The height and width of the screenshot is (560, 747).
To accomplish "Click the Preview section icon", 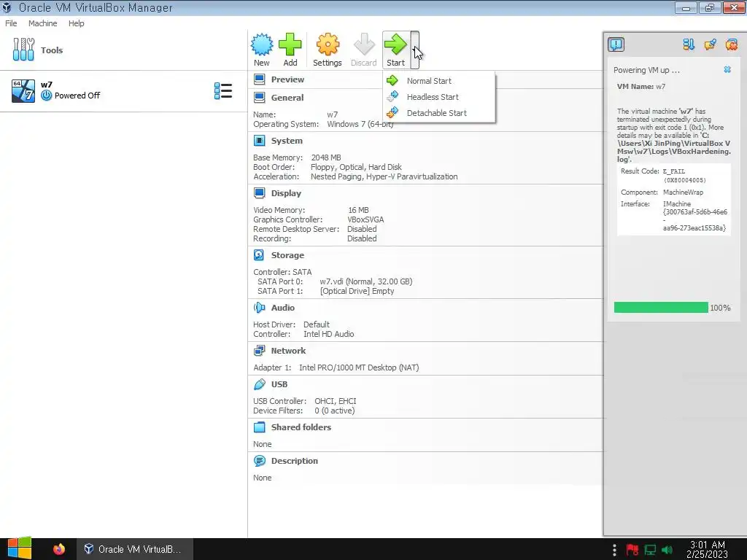I will (x=259, y=79).
